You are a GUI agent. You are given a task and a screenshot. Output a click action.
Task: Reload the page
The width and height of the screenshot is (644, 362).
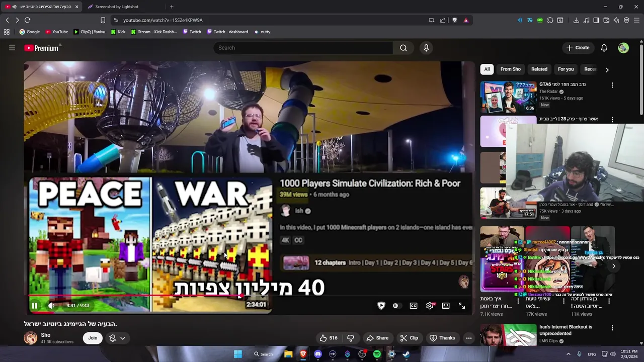click(x=28, y=20)
